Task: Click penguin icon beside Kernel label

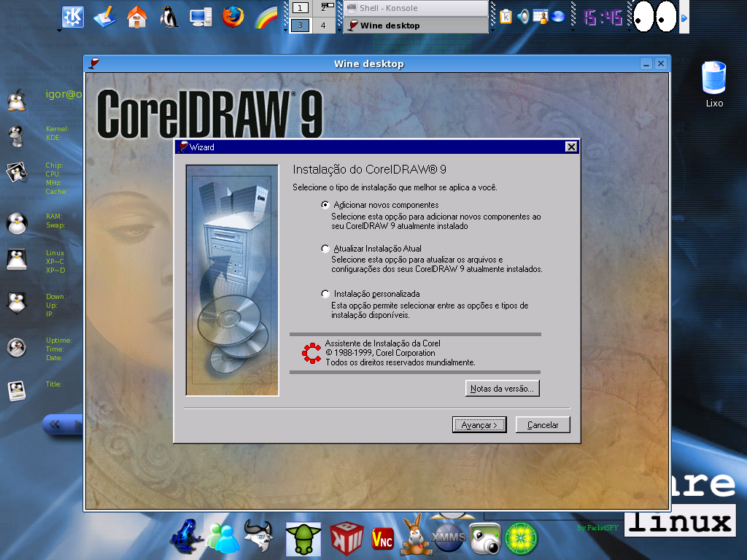Action: [17, 136]
